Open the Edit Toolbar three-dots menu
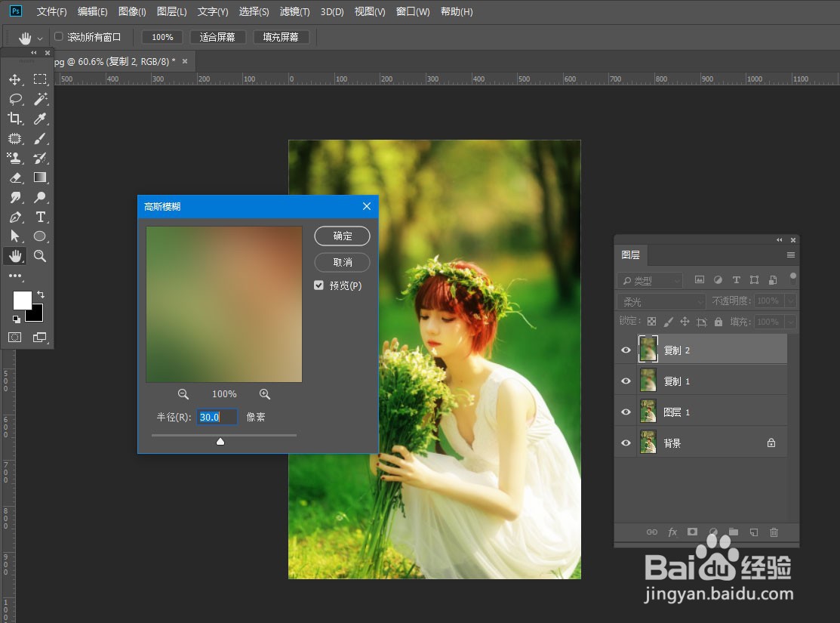The image size is (840, 623). pos(15,276)
